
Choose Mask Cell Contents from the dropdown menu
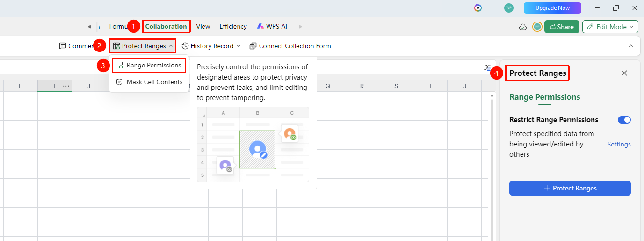(149, 82)
